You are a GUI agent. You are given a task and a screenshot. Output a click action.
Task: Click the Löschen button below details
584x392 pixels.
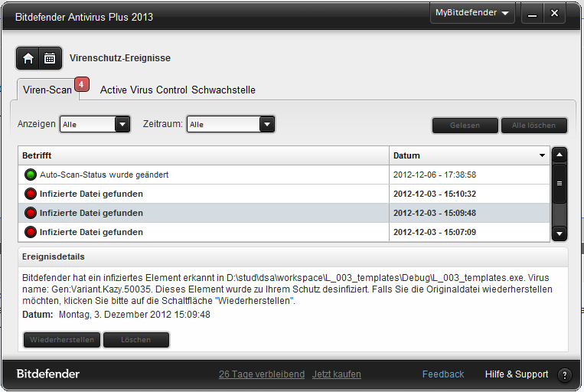(x=136, y=340)
